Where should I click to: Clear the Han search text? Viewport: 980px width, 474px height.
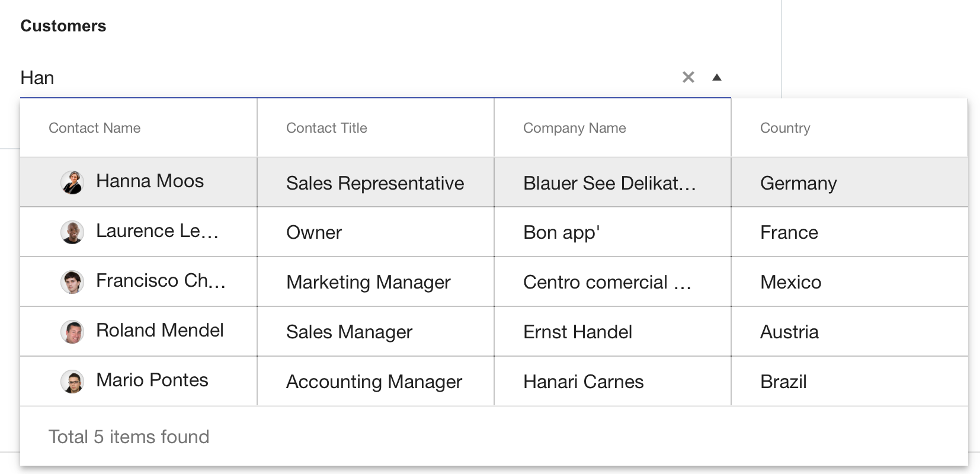pyautogui.click(x=688, y=77)
